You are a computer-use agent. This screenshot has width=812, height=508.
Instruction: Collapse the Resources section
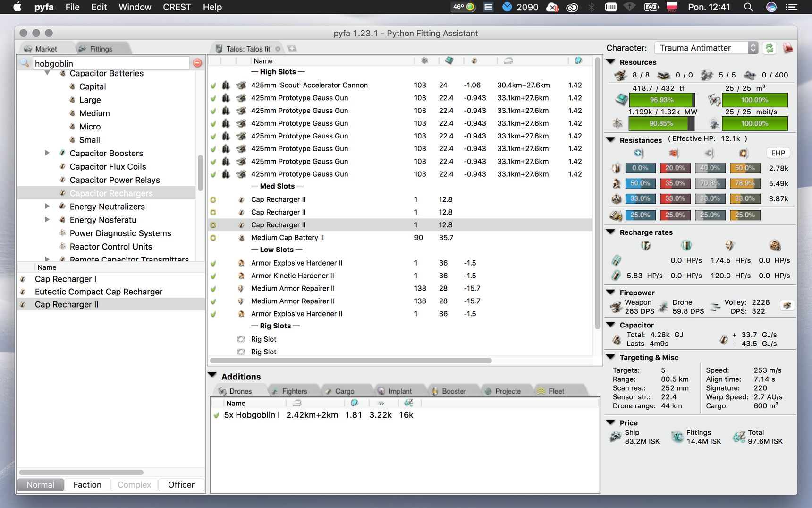tap(610, 62)
